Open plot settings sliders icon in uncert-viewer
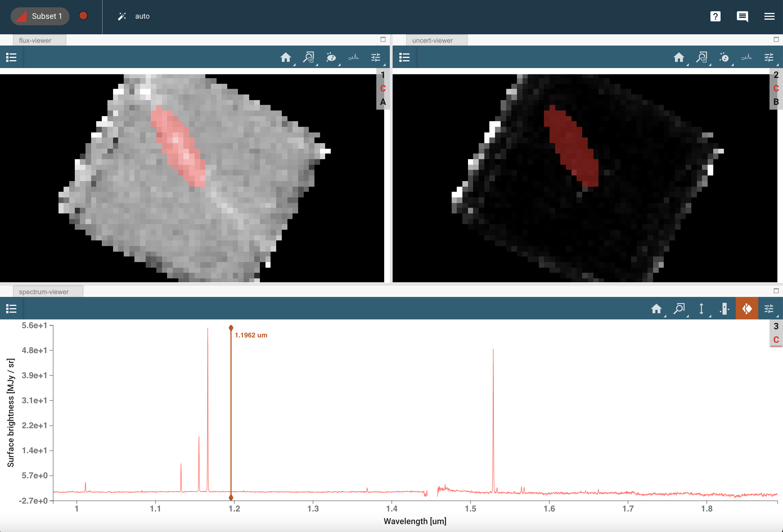Screen dimensions: 783x532 tap(769, 57)
